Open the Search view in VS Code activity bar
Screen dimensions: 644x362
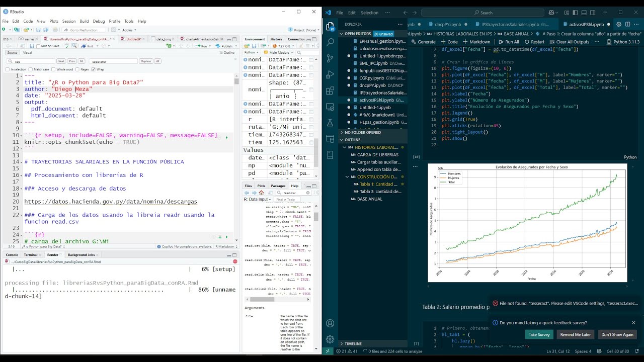coord(330,43)
